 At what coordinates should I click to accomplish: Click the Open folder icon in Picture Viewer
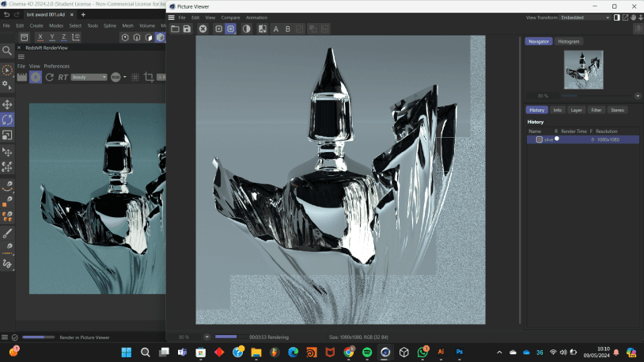175,29
